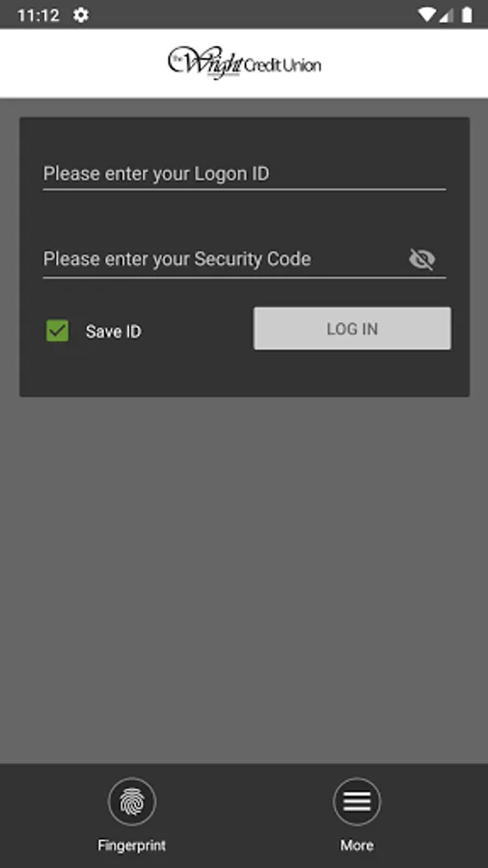Tap the battery status icon
488x868 pixels.
(x=467, y=14)
